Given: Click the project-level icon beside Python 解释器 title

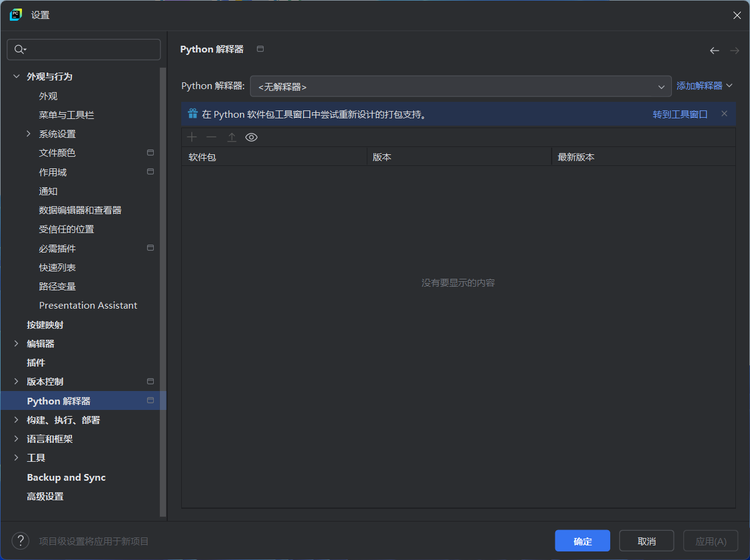Looking at the screenshot, I should click(x=261, y=49).
